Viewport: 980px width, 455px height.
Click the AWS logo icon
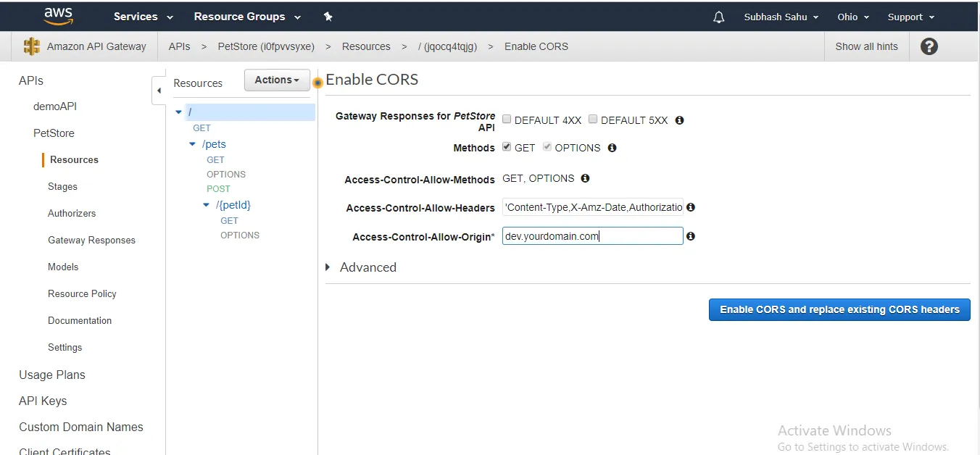[x=58, y=16]
